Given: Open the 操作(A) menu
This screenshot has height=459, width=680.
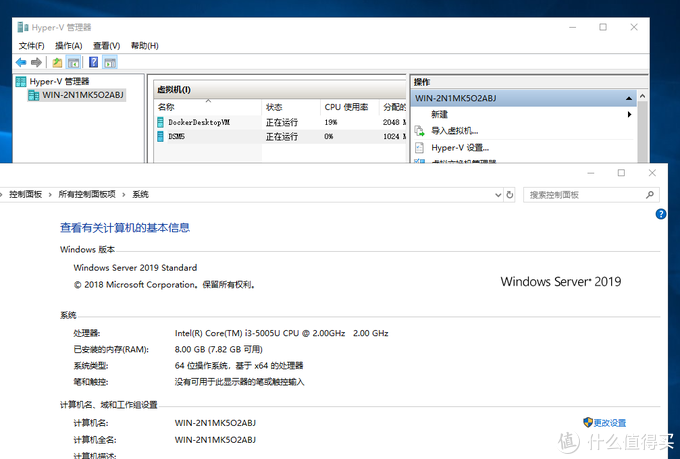Looking at the screenshot, I should click(69, 46).
